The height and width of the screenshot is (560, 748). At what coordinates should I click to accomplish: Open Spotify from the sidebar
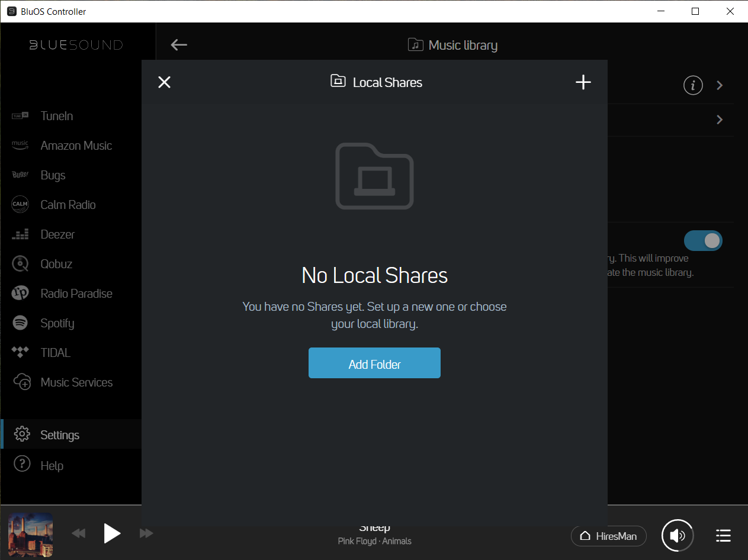(x=57, y=323)
